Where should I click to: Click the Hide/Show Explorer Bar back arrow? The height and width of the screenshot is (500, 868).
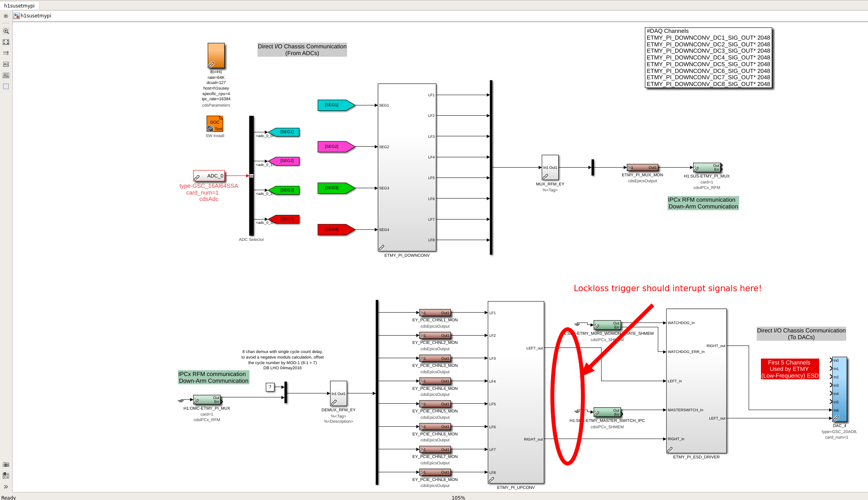6,16
